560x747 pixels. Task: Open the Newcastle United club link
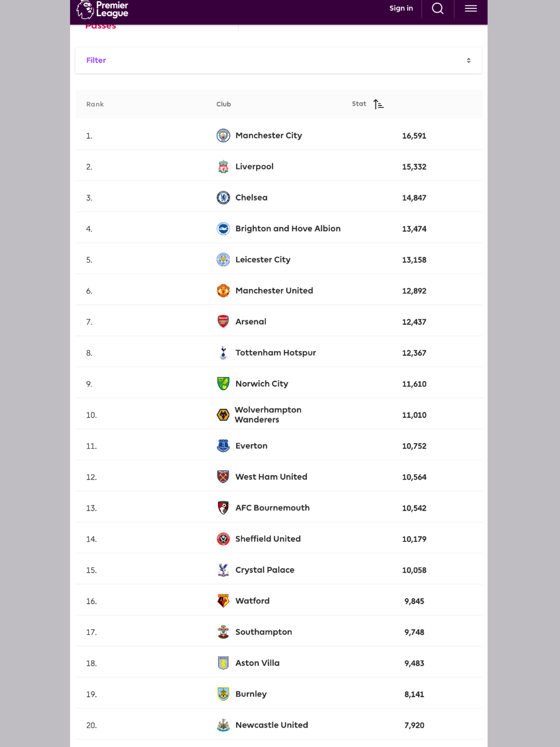click(x=272, y=725)
